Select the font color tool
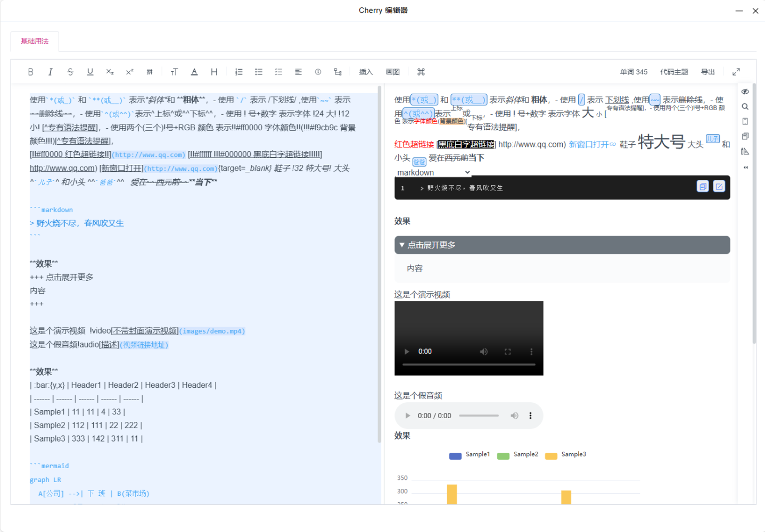This screenshot has height=532, width=765. [194, 71]
